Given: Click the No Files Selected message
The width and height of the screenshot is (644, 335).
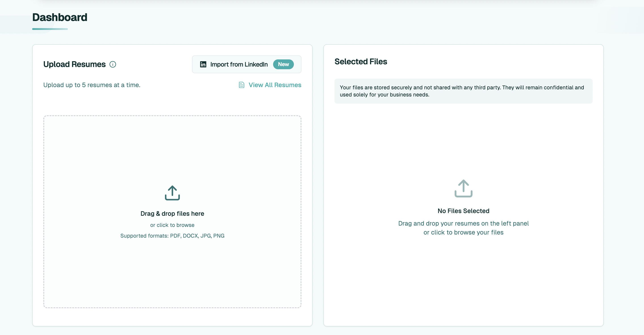Looking at the screenshot, I should pos(463,211).
